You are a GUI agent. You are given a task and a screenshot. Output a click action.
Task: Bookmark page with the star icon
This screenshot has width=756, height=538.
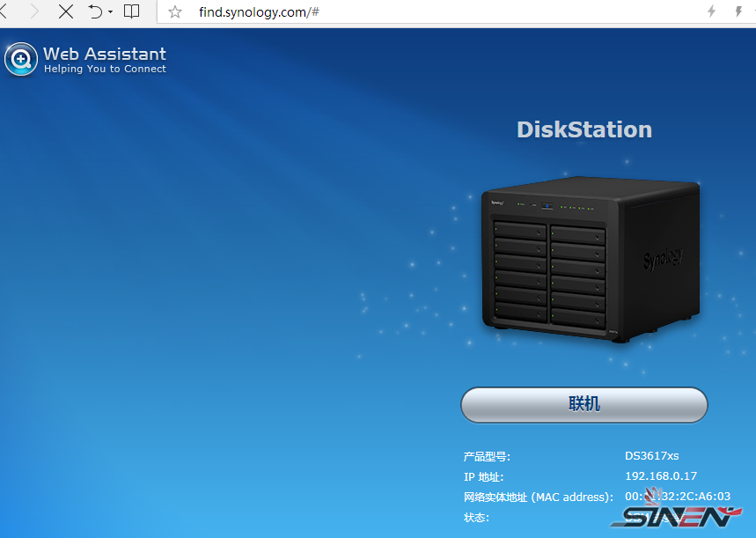pyautogui.click(x=175, y=11)
